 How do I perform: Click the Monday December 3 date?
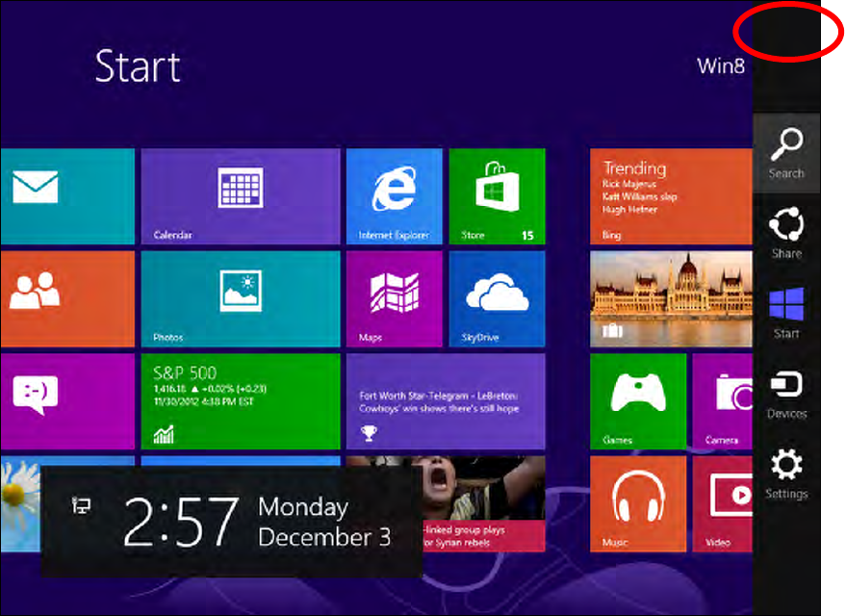[x=324, y=522]
